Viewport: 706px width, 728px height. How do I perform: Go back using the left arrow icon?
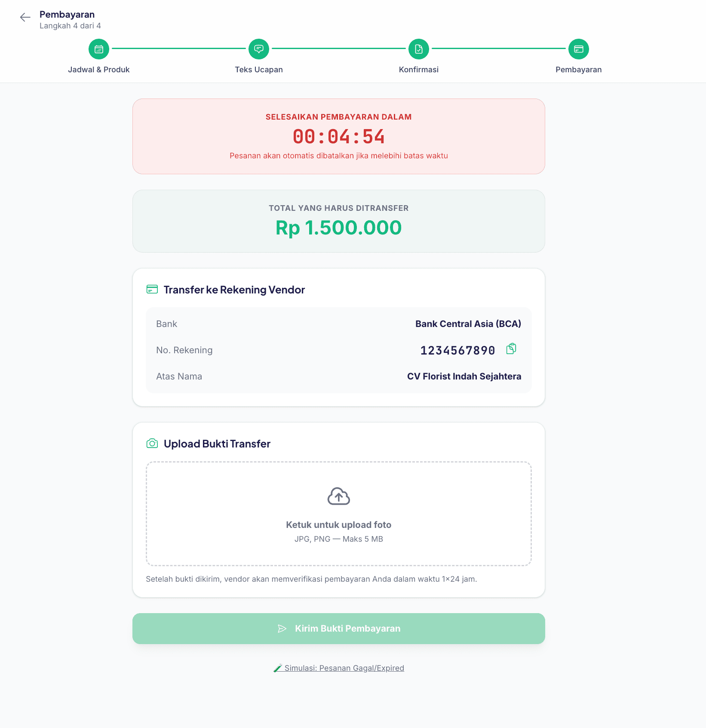[x=25, y=17]
